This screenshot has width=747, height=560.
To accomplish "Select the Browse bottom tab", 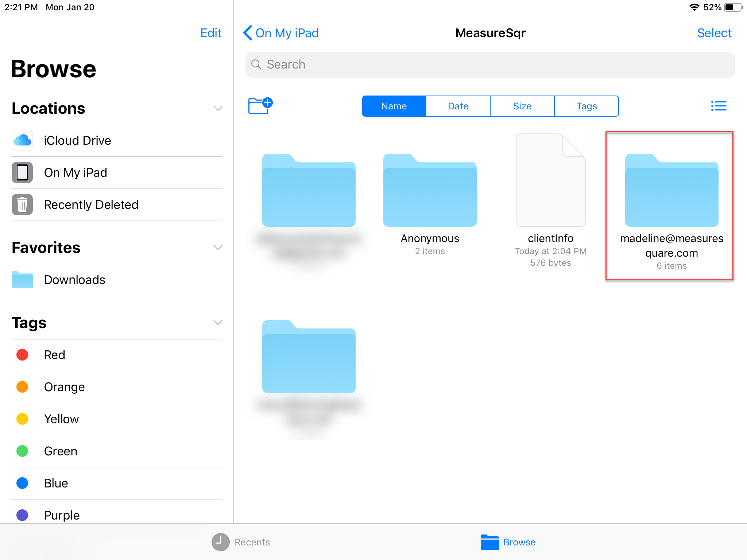I will point(508,542).
